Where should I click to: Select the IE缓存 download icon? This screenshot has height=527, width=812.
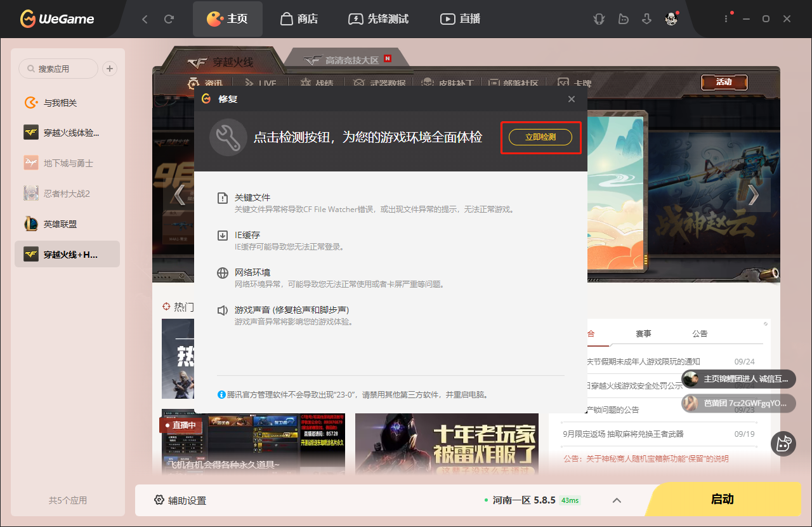223,236
